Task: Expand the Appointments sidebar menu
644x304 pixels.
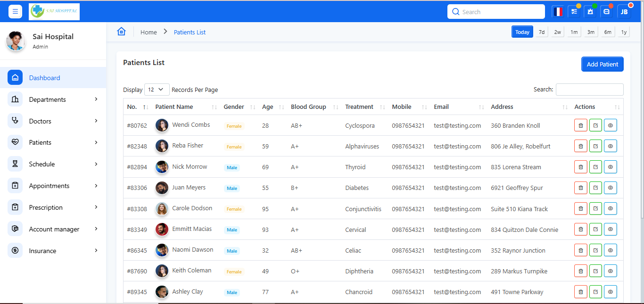Action: (x=54, y=186)
